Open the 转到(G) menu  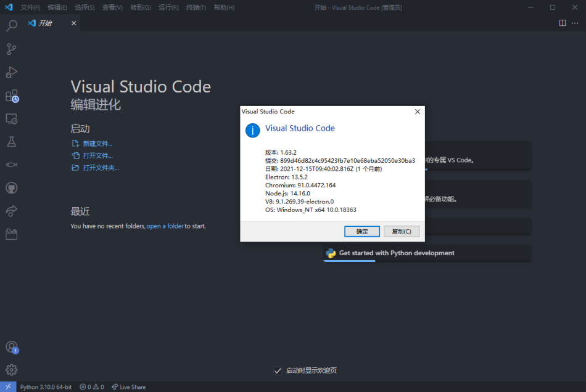[x=141, y=7]
